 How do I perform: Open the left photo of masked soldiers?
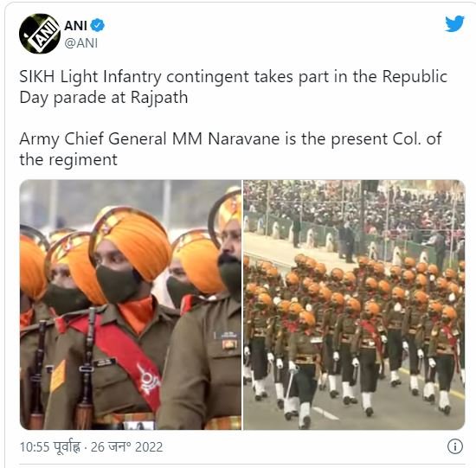click(x=131, y=305)
